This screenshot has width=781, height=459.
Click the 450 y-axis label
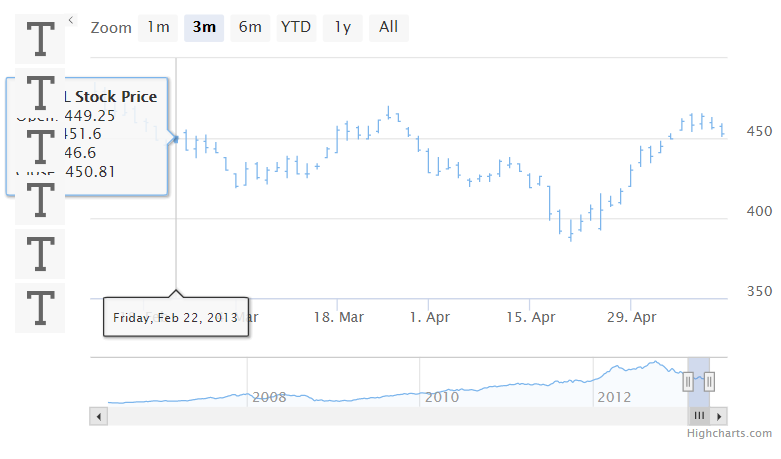click(x=759, y=131)
